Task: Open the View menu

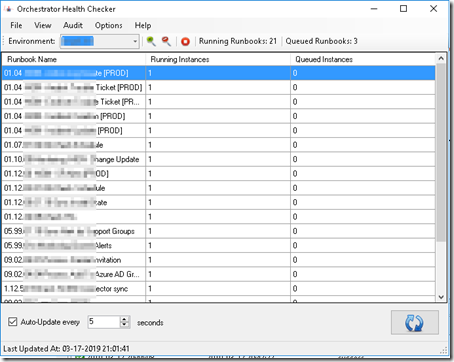Action: pyautogui.click(x=43, y=25)
